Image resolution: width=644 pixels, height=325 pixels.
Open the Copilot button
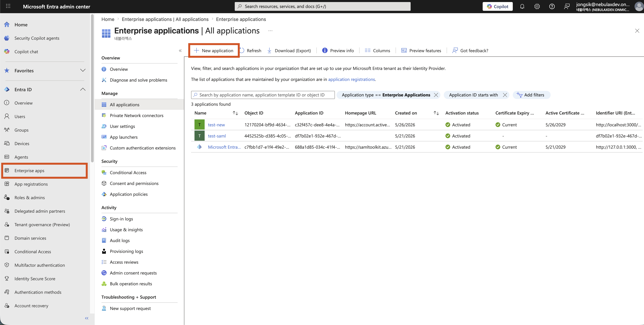click(x=498, y=6)
